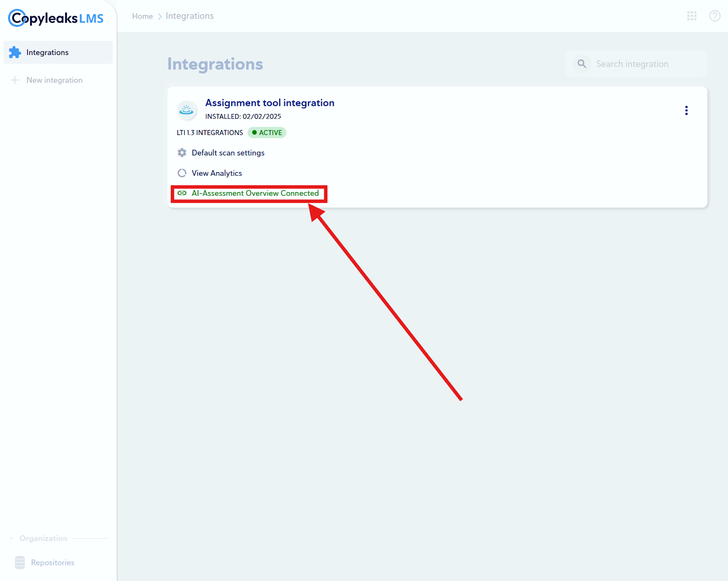
Task: Click the Assignment tool integration logo
Action: tap(187, 110)
